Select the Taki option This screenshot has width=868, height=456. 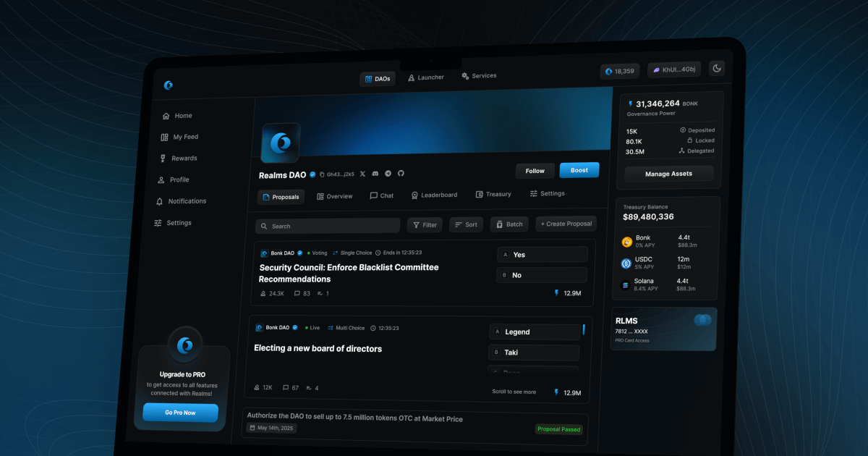tap(534, 352)
